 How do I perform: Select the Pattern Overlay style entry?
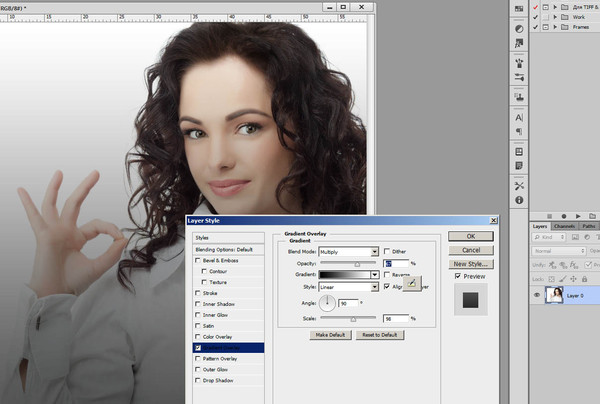coord(228,358)
